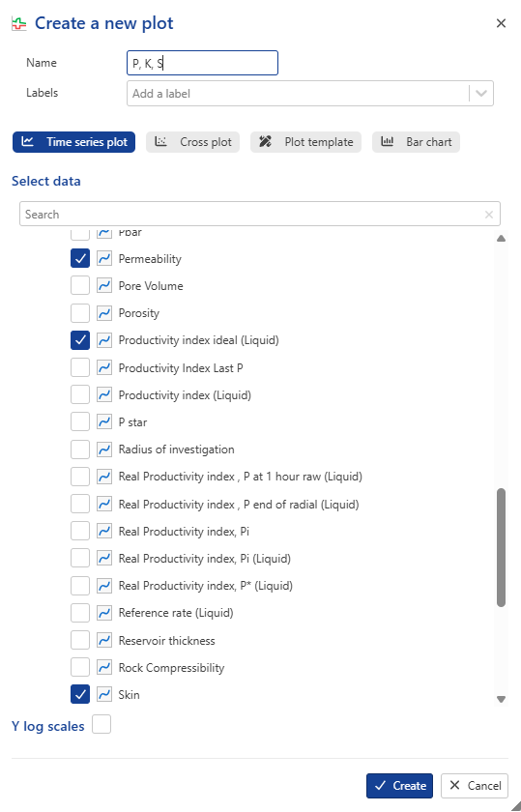Click into the Name input field

click(x=202, y=63)
